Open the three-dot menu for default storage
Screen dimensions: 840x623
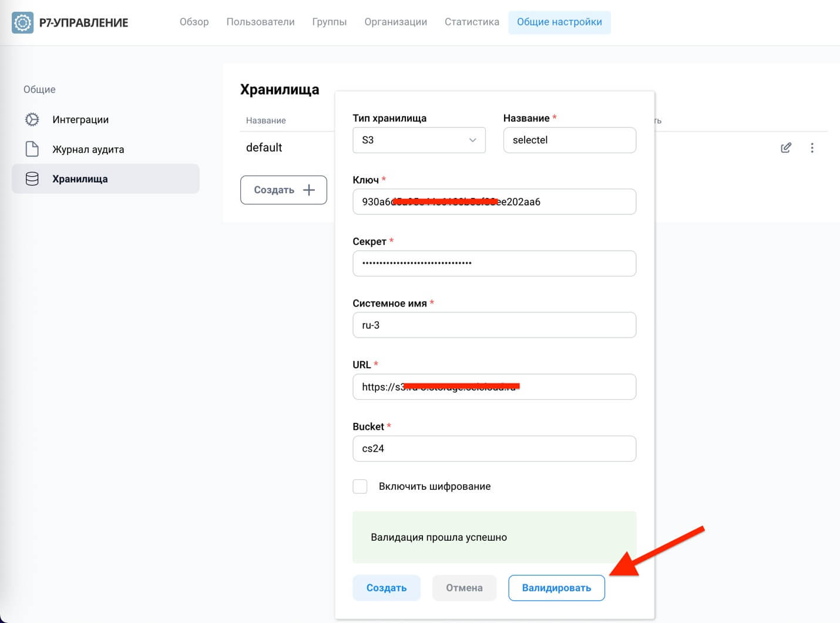pyautogui.click(x=812, y=147)
